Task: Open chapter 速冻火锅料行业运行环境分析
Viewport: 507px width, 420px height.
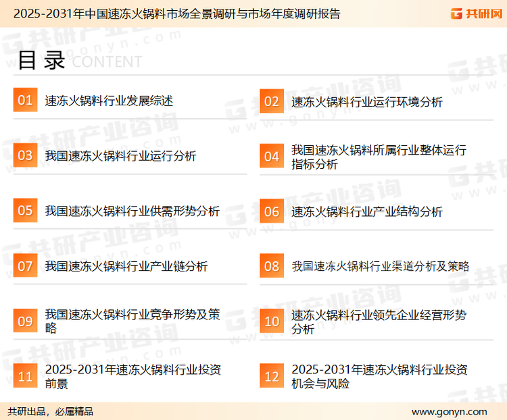Action: click(366, 102)
